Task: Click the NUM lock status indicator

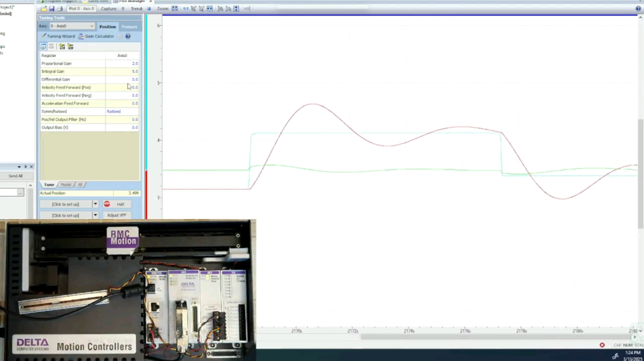Action: [627, 345]
